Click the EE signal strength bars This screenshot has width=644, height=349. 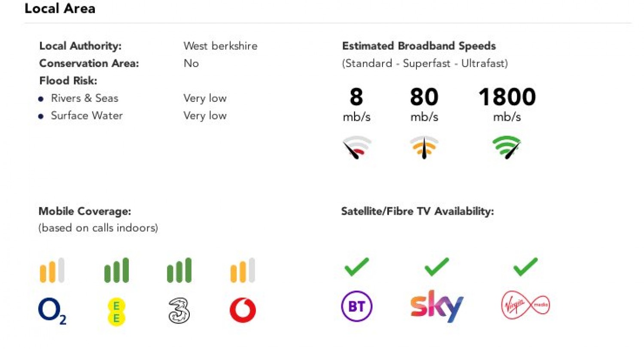point(116,270)
